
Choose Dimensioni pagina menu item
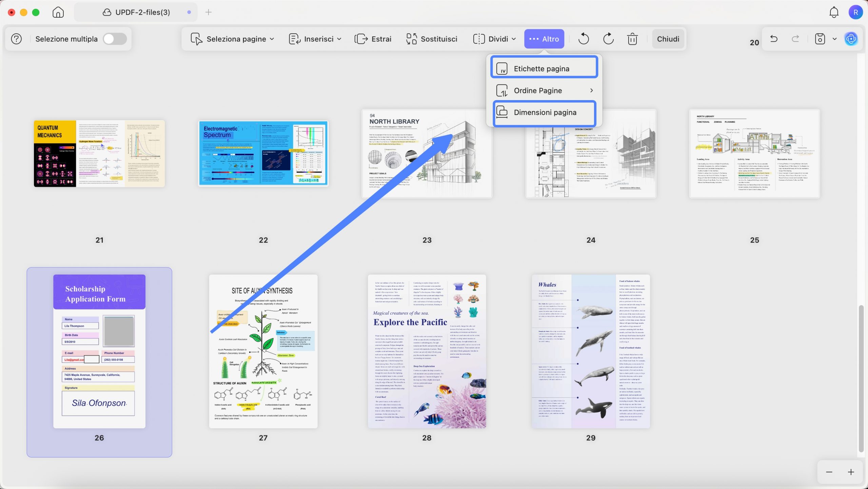544,112
